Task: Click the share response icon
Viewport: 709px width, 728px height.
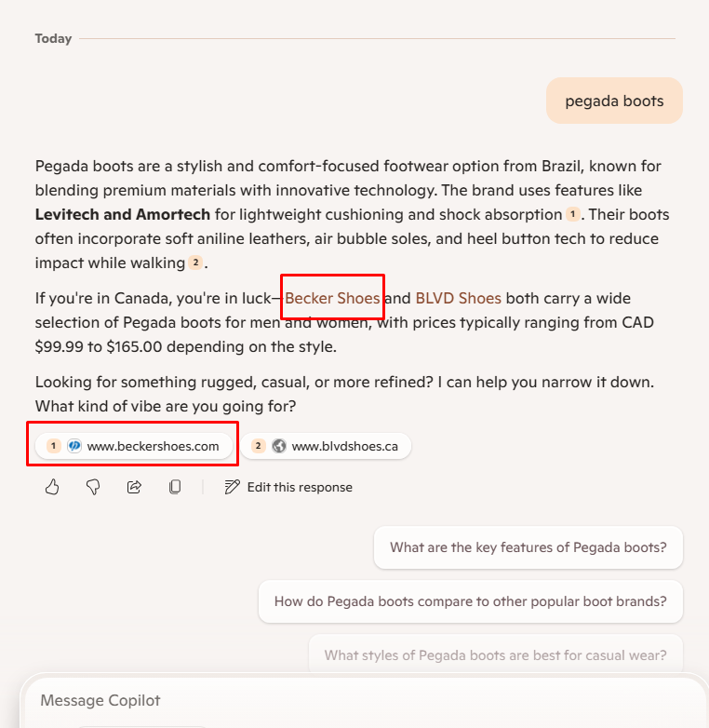Action: pyautogui.click(x=134, y=487)
